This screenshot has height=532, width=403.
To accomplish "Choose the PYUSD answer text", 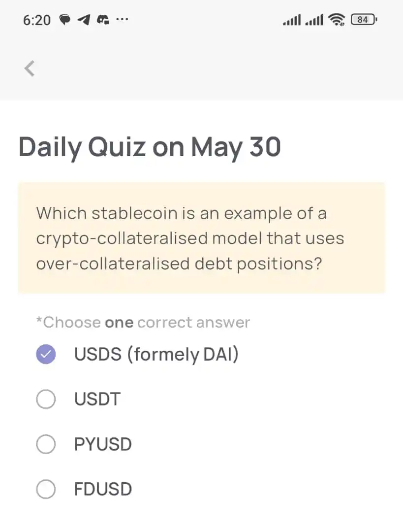I will [x=103, y=444].
